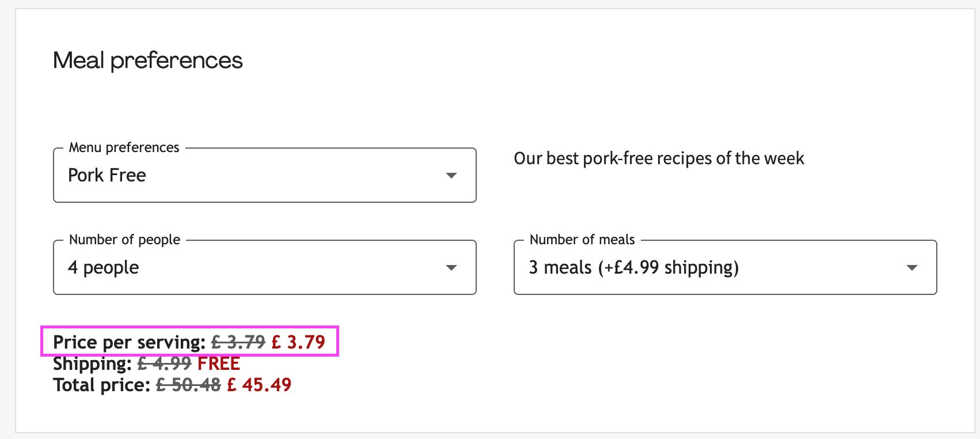980x439 pixels.
Task: Click the Number of people dropdown arrow
Action: 451,267
